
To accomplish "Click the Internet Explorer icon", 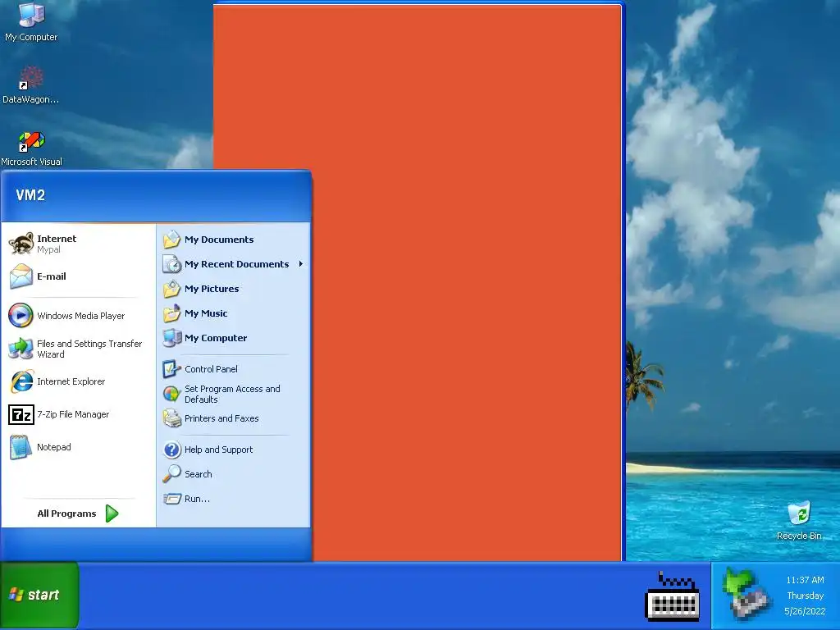I will click(x=21, y=381).
